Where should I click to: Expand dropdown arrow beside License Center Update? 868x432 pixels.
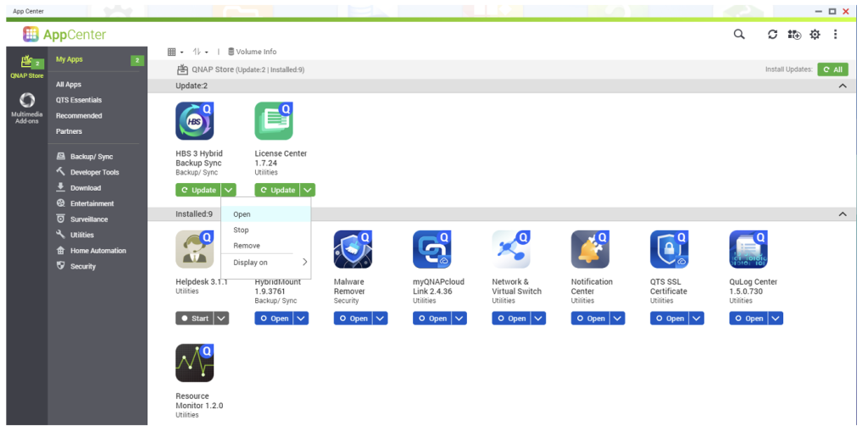[x=309, y=191]
